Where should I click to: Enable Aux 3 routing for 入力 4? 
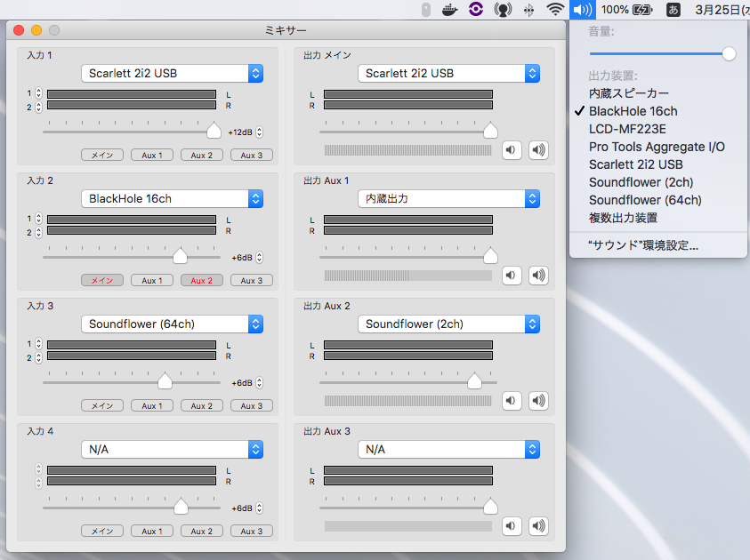pos(252,531)
